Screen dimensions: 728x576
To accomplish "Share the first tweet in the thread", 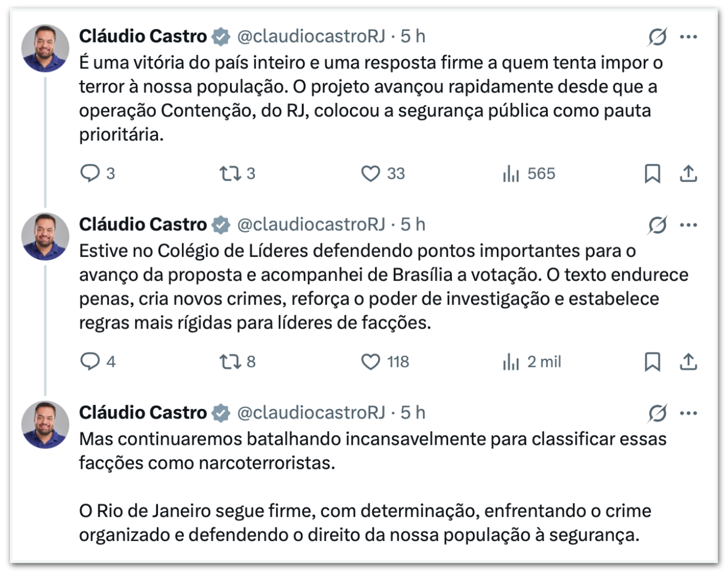I will (x=688, y=173).
